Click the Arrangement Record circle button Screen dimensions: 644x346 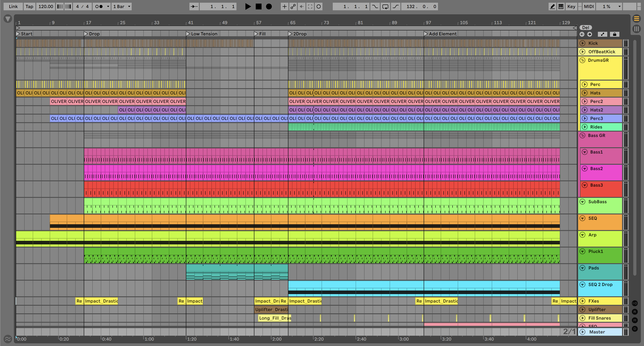click(x=269, y=6)
